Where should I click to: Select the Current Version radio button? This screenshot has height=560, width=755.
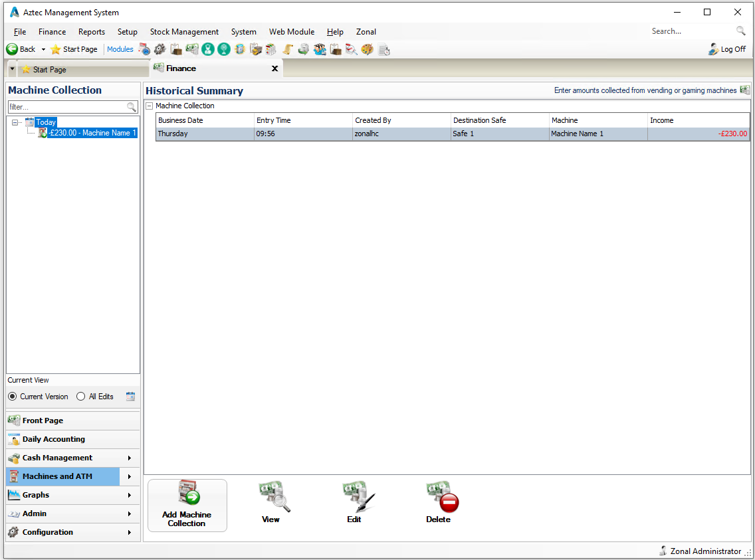click(13, 397)
